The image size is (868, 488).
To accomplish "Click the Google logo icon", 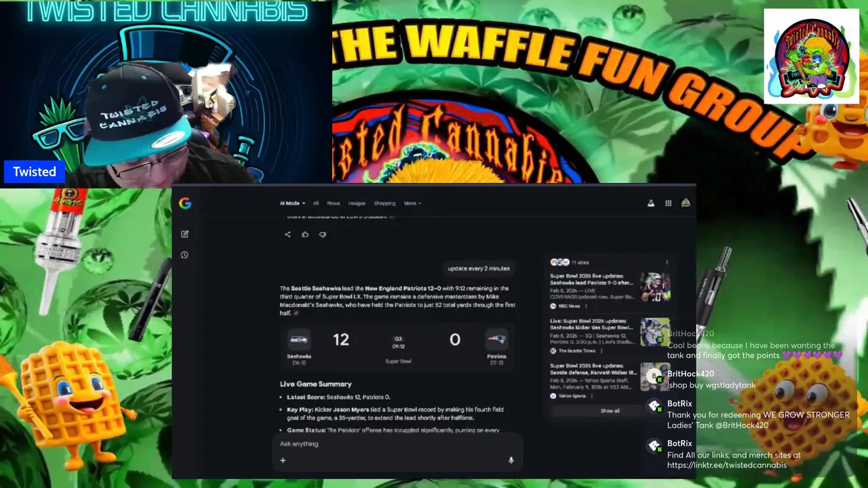I will click(x=185, y=203).
